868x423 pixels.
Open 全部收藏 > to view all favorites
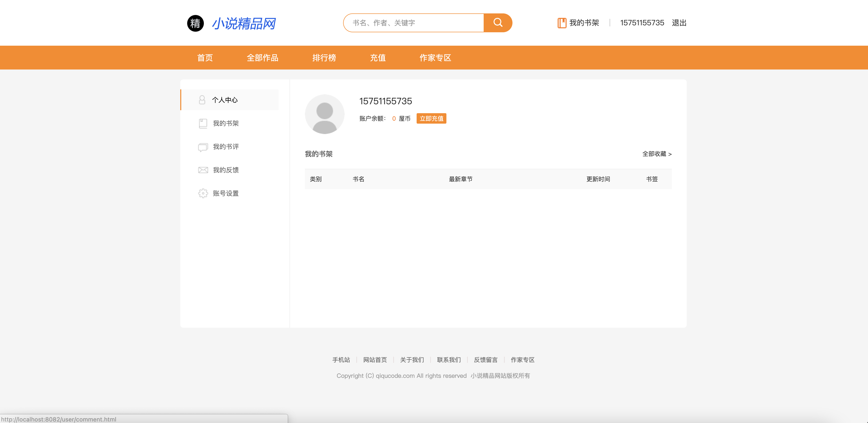tap(656, 154)
